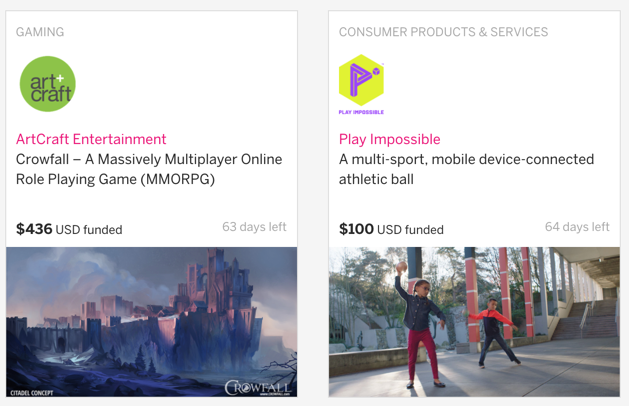Click the $100 USD funded amount
Image resolution: width=629 pixels, height=406 pixels.
tap(391, 229)
